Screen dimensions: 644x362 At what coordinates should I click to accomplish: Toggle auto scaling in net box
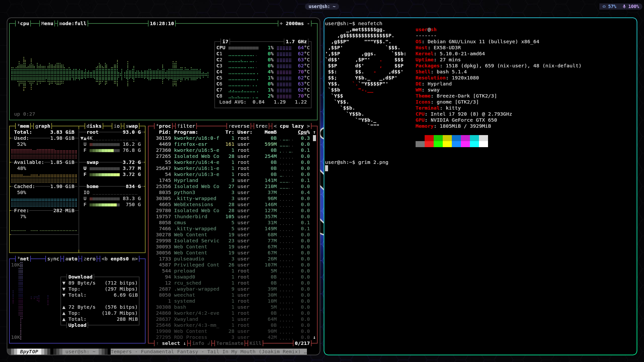71,259
